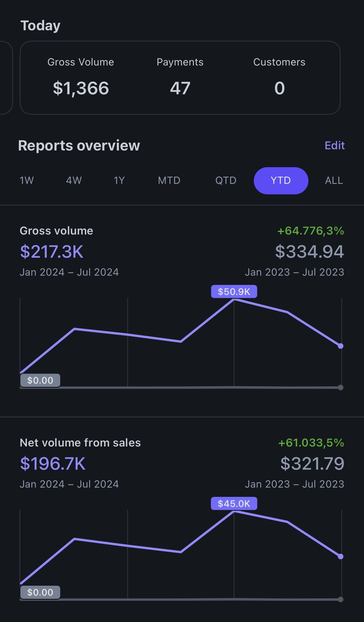Tap the Customers count in Today card
364x622 pixels.
pos(279,88)
